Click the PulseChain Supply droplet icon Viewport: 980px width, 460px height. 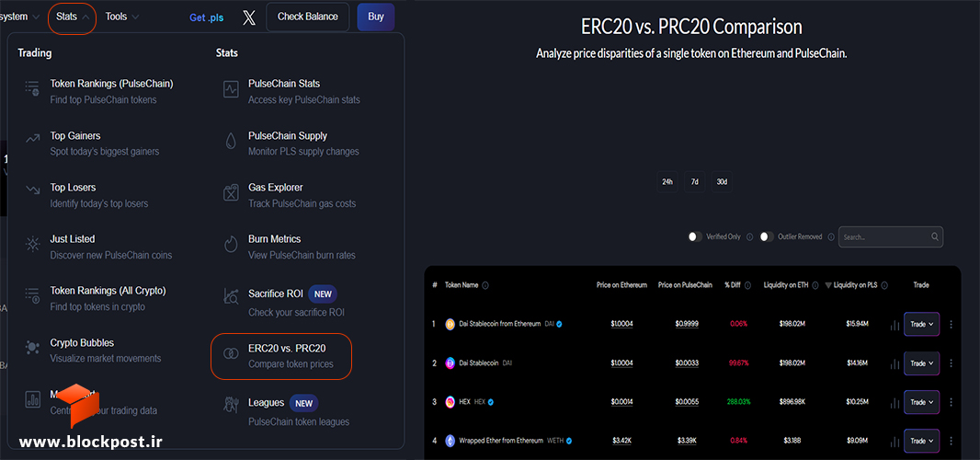click(231, 142)
